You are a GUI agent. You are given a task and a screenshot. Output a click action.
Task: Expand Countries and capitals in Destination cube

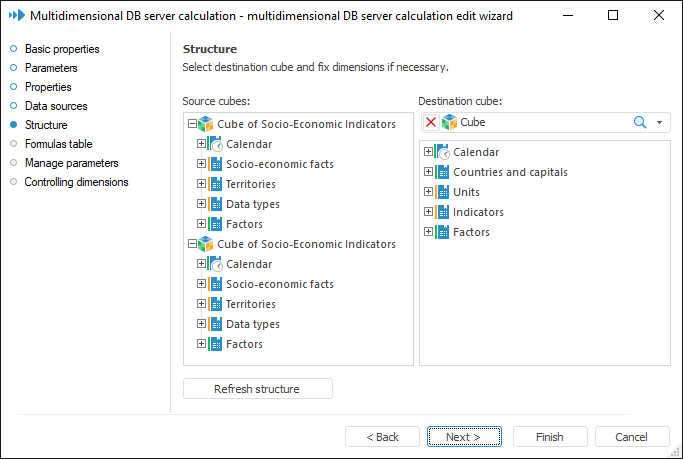429,172
